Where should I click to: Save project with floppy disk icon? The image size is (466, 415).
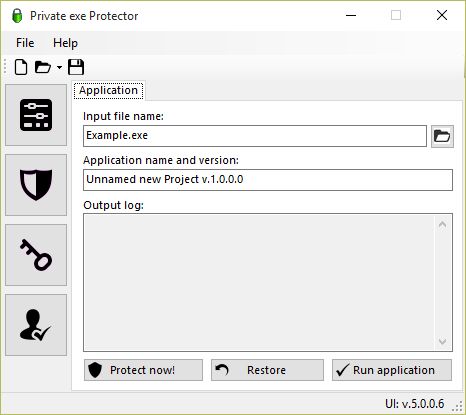tap(76, 67)
